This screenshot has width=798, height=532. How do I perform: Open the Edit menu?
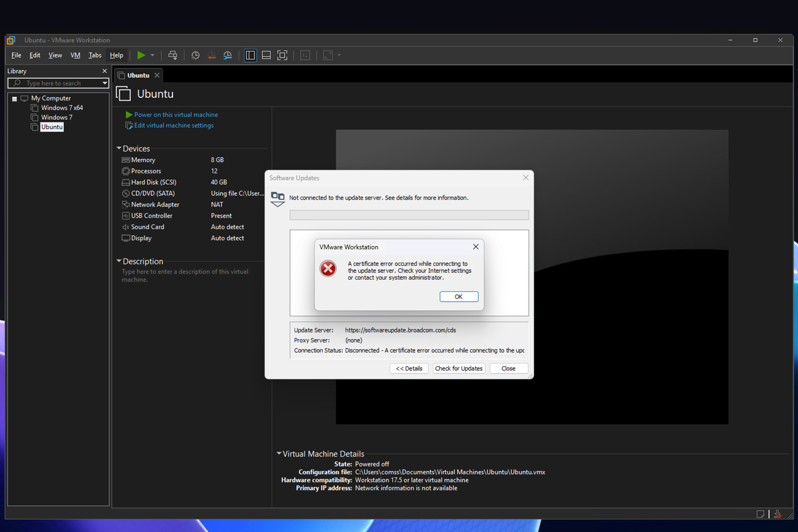[35, 55]
